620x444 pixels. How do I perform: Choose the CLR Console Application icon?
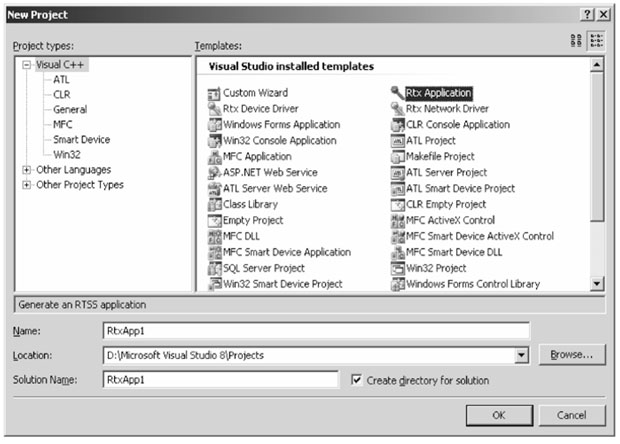tap(397, 125)
